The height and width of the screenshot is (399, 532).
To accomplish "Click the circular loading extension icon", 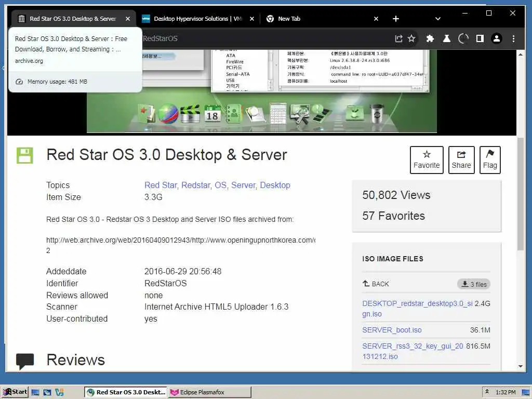I will click(463, 38).
